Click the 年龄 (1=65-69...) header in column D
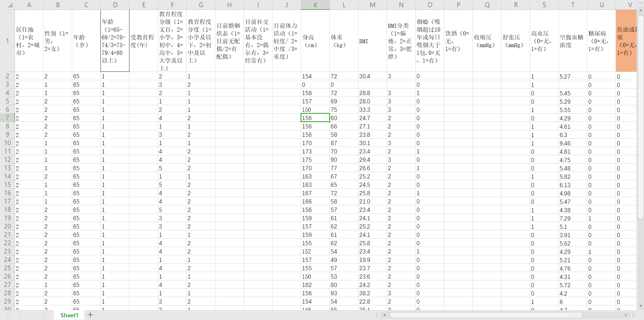The image size is (644, 320). click(x=115, y=41)
